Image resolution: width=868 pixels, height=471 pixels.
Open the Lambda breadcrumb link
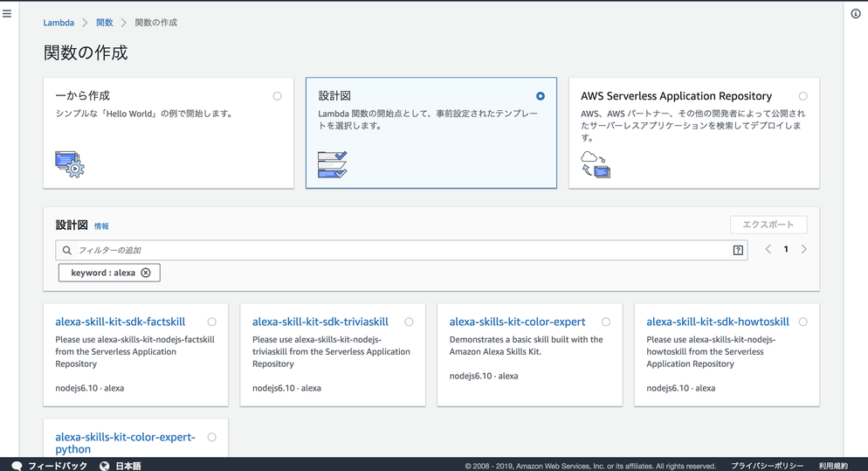(x=59, y=23)
